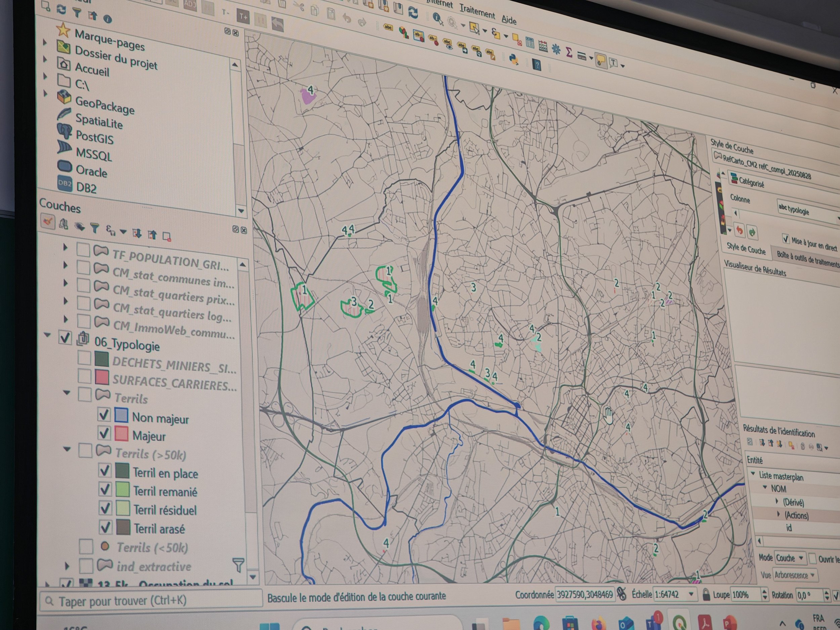Click the map tips speech-bubble icon

point(600,60)
